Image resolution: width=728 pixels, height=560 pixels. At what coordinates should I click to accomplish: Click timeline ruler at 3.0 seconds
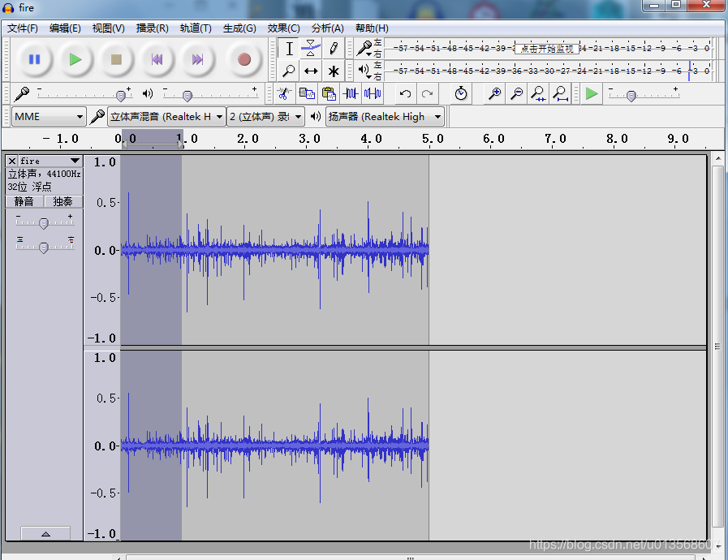[307, 140]
